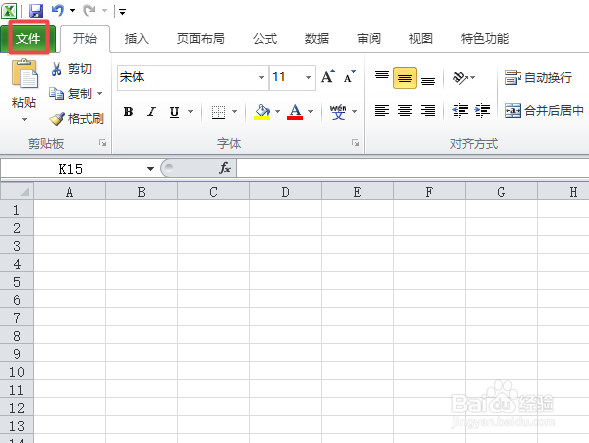Image resolution: width=589 pixels, height=443 pixels.
Task: Increase font size with large A
Action: pyautogui.click(x=328, y=77)
